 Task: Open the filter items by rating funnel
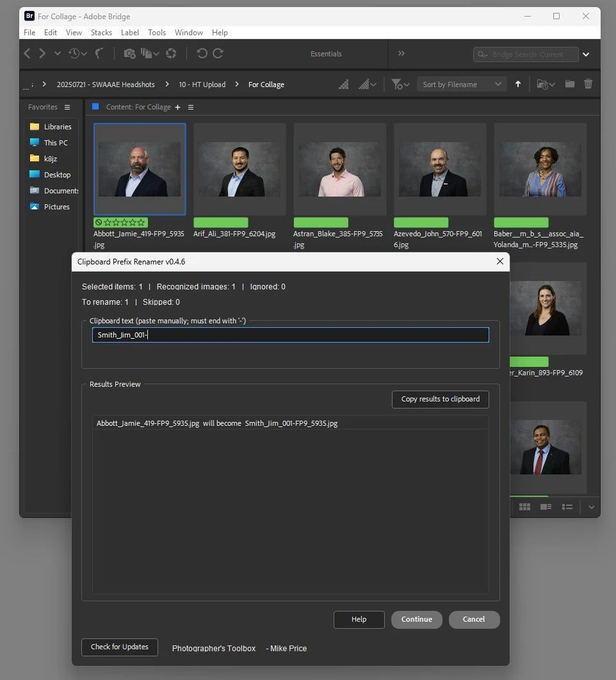400,84
